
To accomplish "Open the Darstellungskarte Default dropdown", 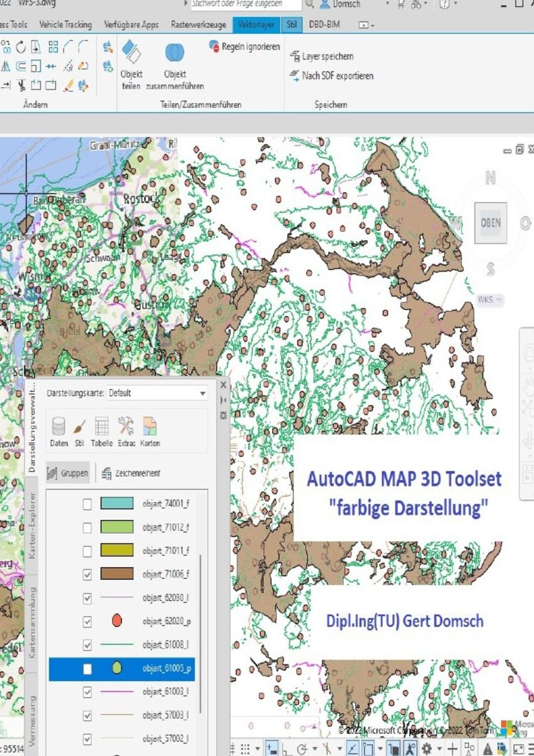I will tap(203, 392).
